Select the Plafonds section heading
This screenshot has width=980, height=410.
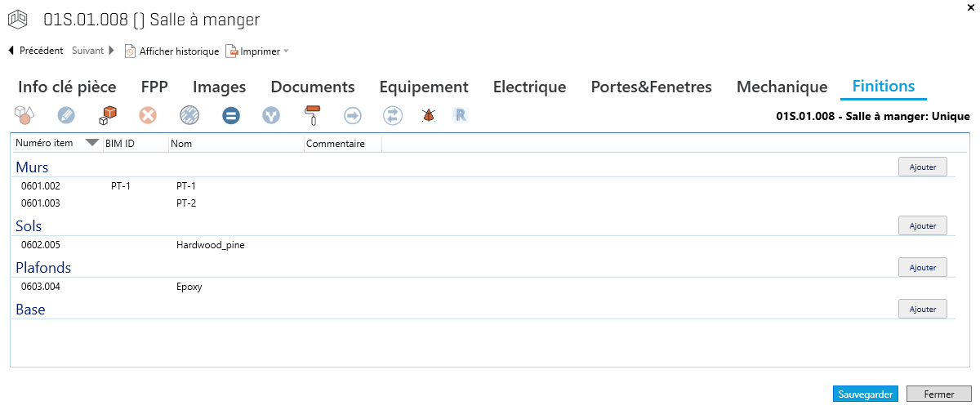[x=43, y=268]
